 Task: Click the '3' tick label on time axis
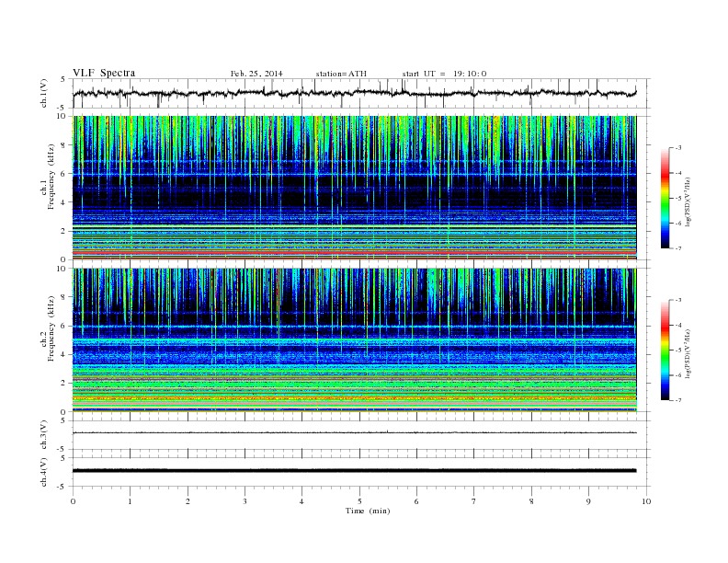[245, 501]
